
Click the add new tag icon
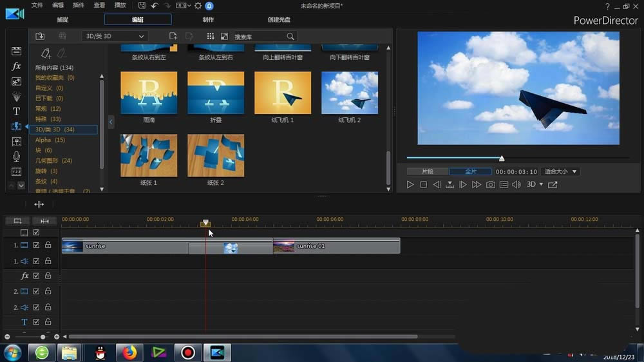[46, 53]
